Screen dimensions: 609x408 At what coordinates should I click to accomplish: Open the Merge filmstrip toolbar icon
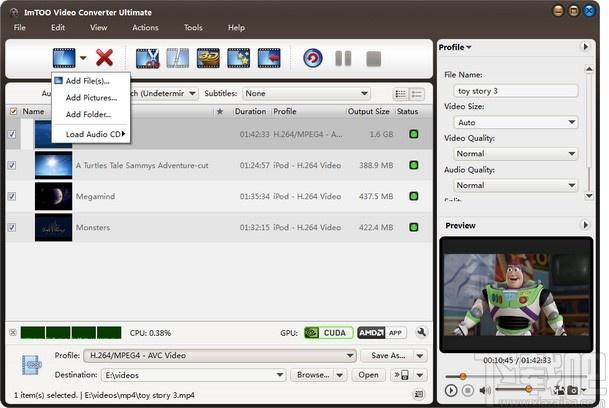(x=177, y=58)
